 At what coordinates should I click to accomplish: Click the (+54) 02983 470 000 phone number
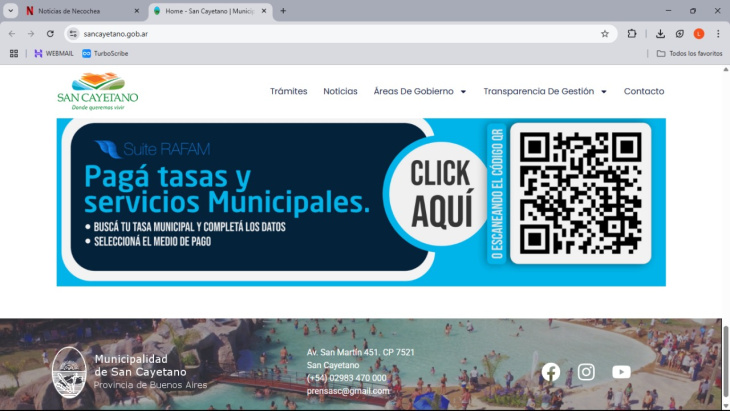tap(346, 378)
